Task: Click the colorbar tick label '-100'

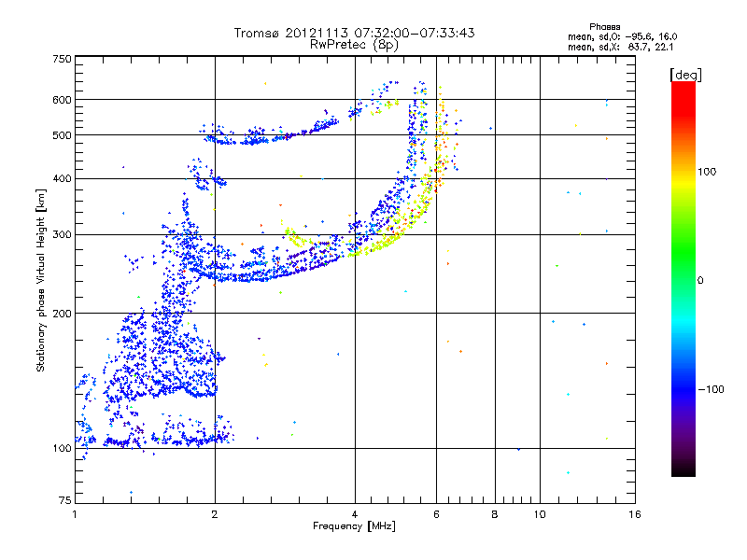Action: coord(711,389)
